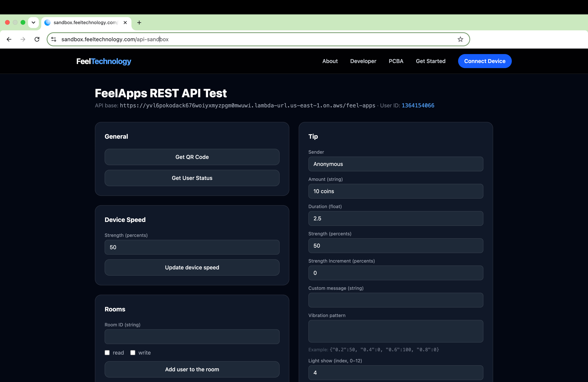This screenshot has width=588, height=382.
Task: Focus the Vibration pattern text area
Action: click(395, 331)
